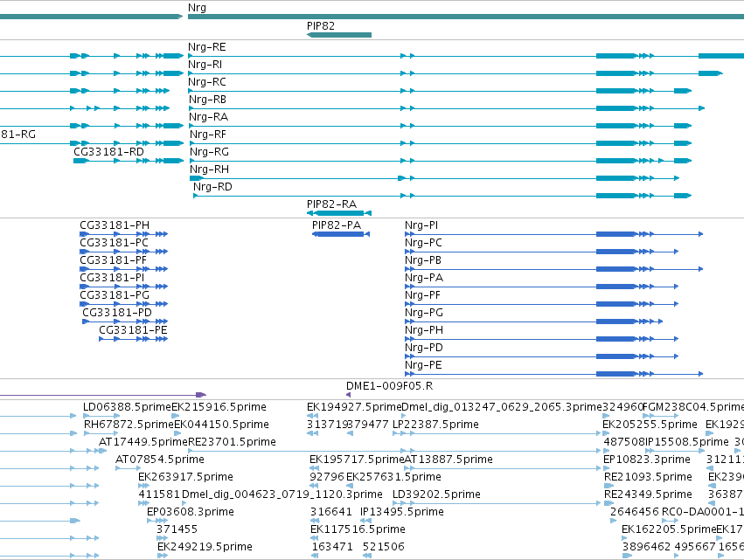Select the DME1-009F05.R feature label
The width and height of the screenshot is (744, 560).
390,386
